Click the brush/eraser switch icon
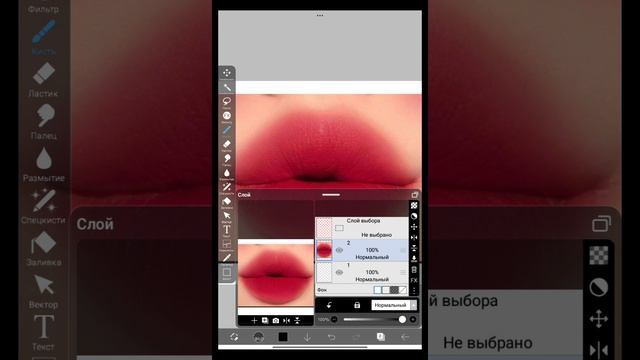 coord(234,337)
